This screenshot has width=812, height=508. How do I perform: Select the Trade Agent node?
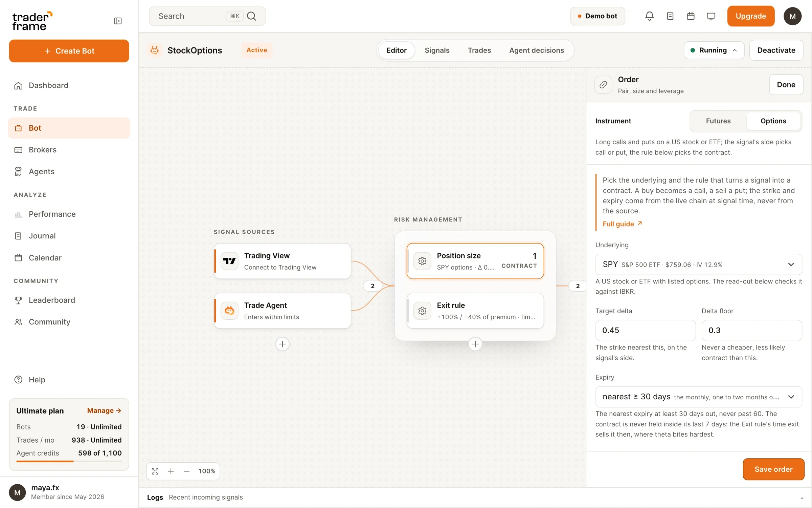[x=283, y=311]
